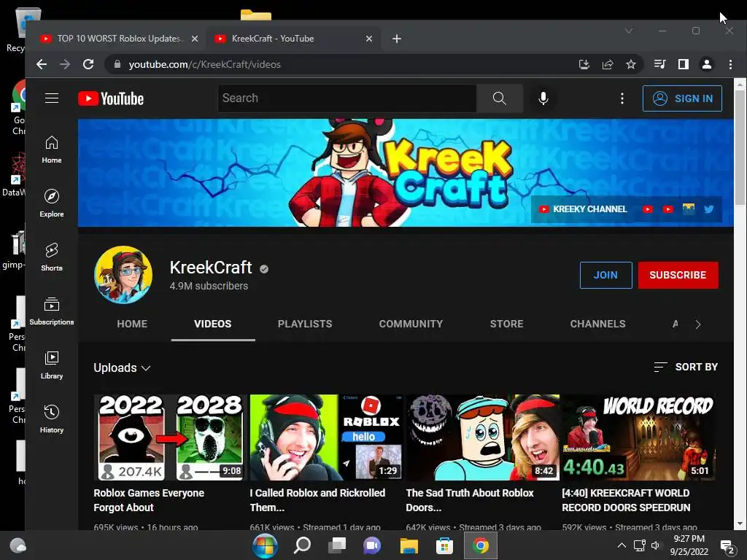747x560 pixels.
Task: Click the search magnifier button
Action: (x=499, y=98)
